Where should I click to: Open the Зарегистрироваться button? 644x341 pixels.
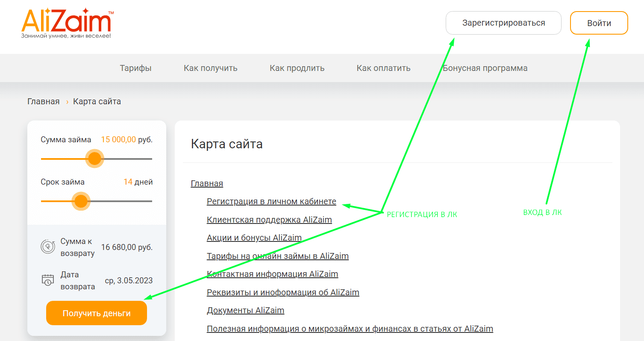click(503, 23)
